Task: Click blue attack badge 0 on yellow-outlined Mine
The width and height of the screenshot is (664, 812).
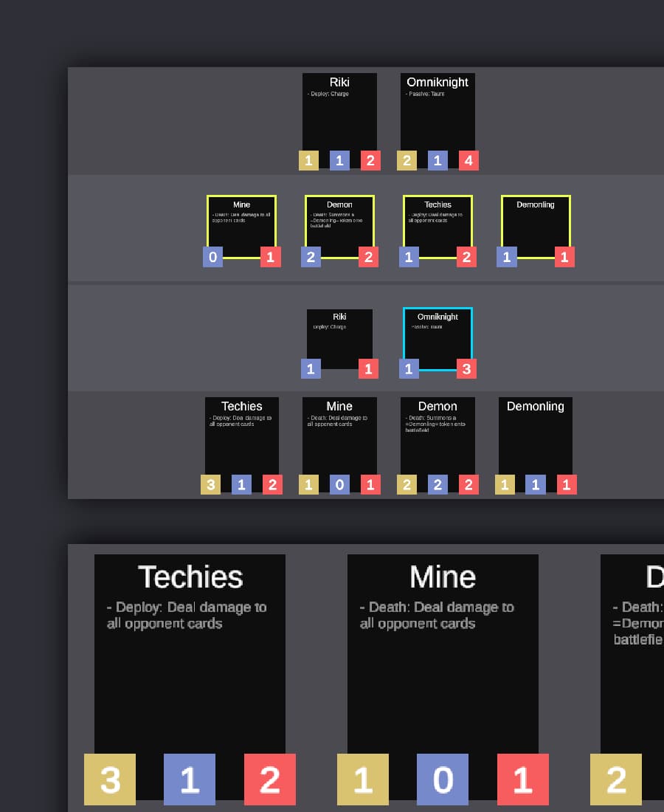Action: coord(212,257)
